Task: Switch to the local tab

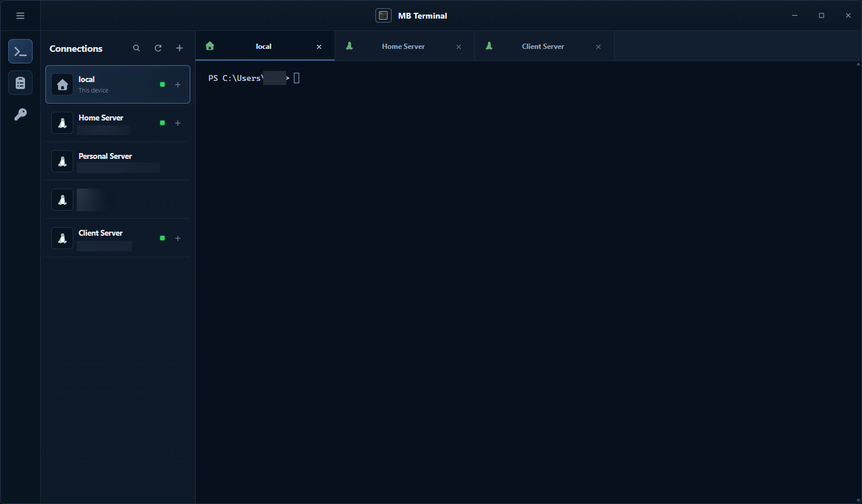Action: tap(265, 46)
